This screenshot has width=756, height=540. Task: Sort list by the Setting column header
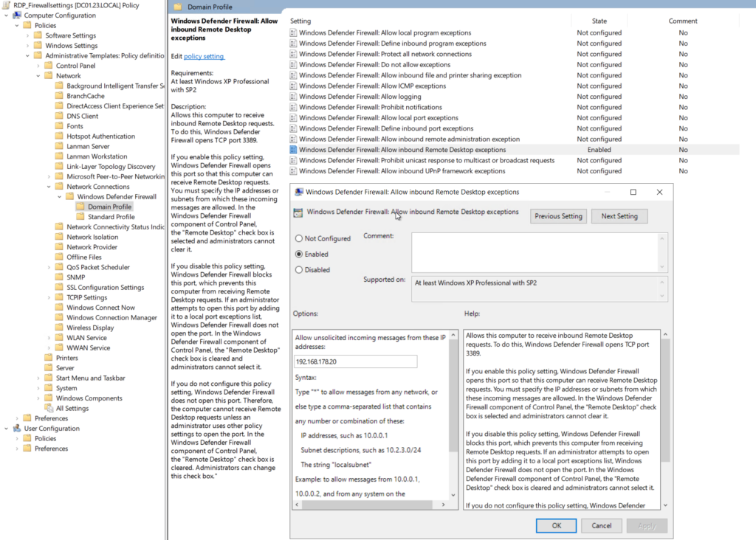coord(300,21)
